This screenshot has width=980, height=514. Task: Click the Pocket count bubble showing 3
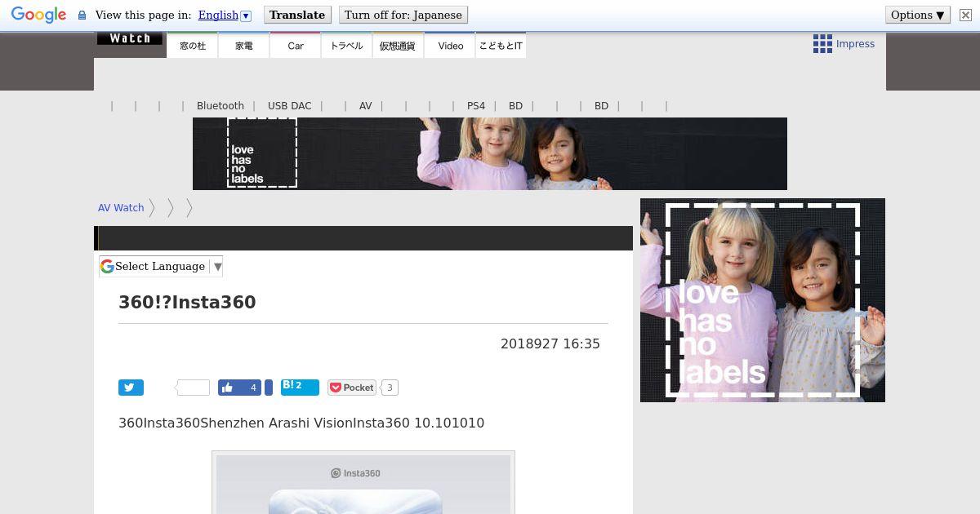(390, 388)
